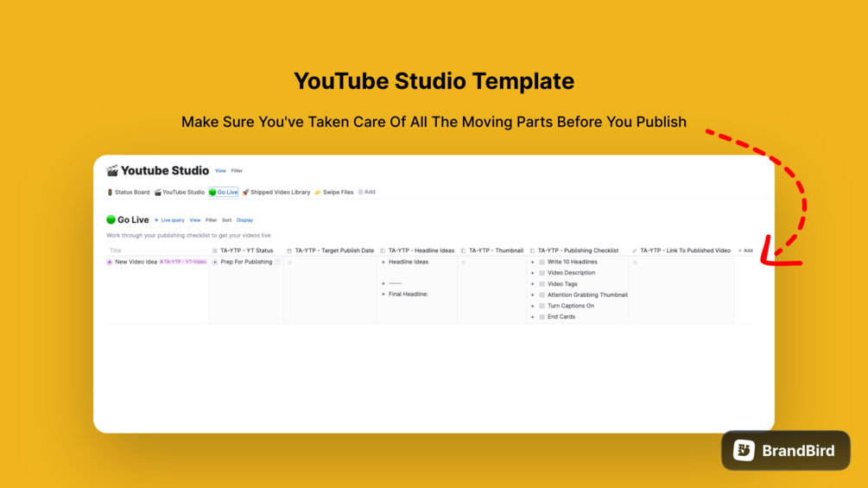The image size is (868, 488).
Task: Click the bullet next to Final Headline:
Action: (x=383, y=295)
